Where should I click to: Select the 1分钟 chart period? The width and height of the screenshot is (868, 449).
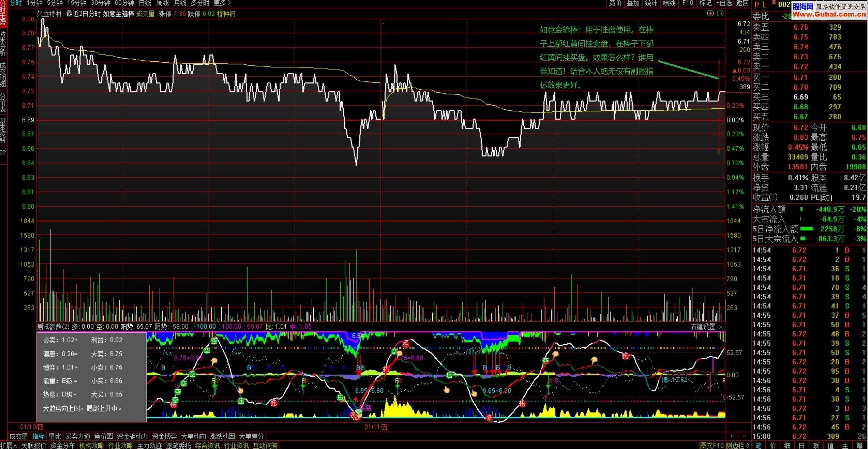pyautogui.click(x=34, y=3)
